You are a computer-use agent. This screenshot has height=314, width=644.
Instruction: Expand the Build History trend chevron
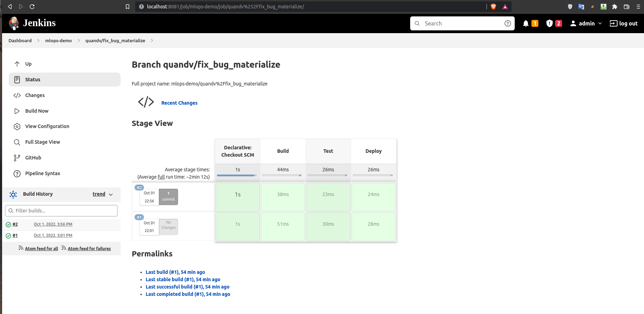(111, 194)
